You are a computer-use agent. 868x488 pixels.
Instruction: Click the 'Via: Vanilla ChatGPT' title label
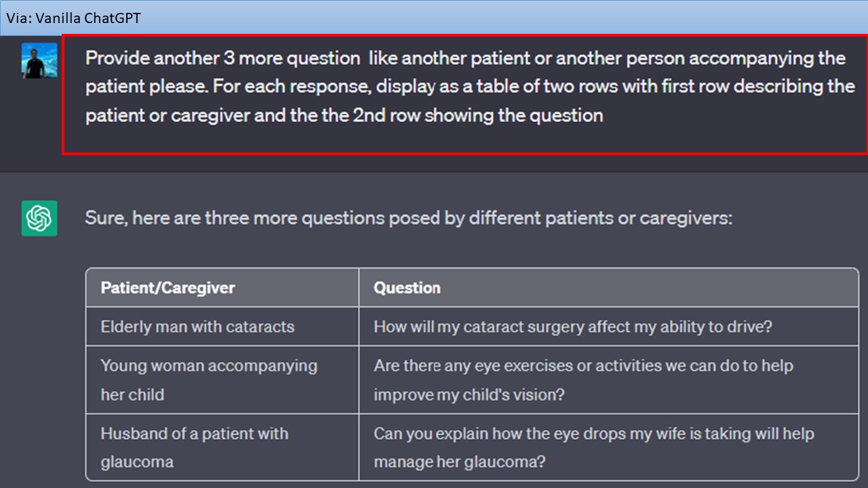(x=74, y=18)
